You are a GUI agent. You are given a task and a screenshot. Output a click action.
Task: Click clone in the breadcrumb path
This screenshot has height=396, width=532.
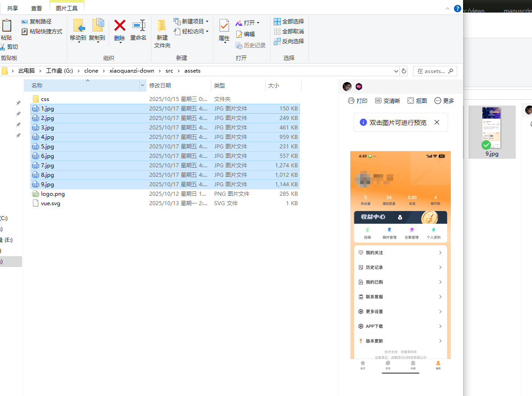click(x=91, y=70)
